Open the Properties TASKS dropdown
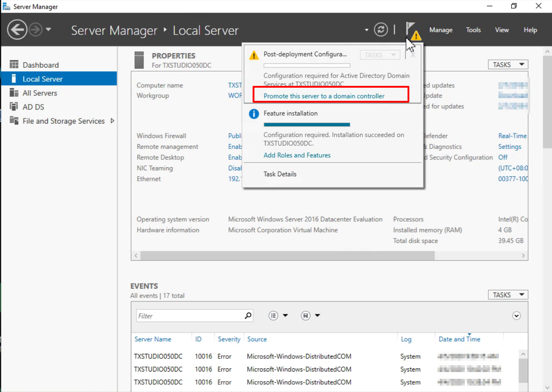 click(508, 65)
